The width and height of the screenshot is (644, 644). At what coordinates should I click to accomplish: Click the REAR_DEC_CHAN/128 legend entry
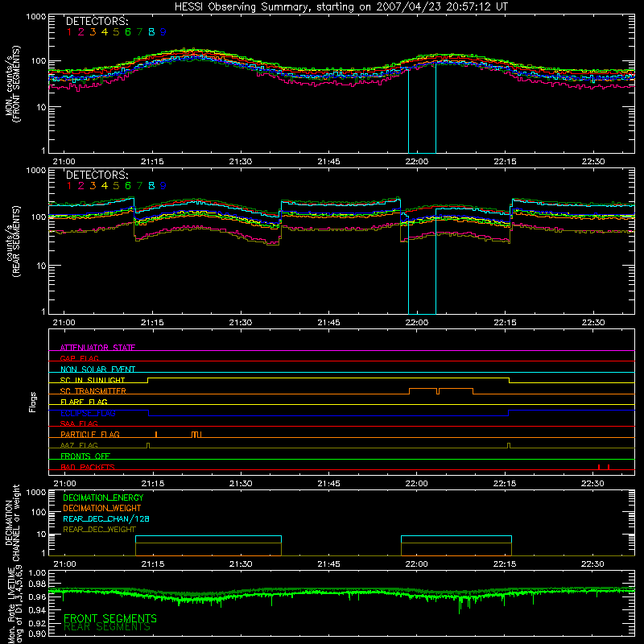coord(106,518)
